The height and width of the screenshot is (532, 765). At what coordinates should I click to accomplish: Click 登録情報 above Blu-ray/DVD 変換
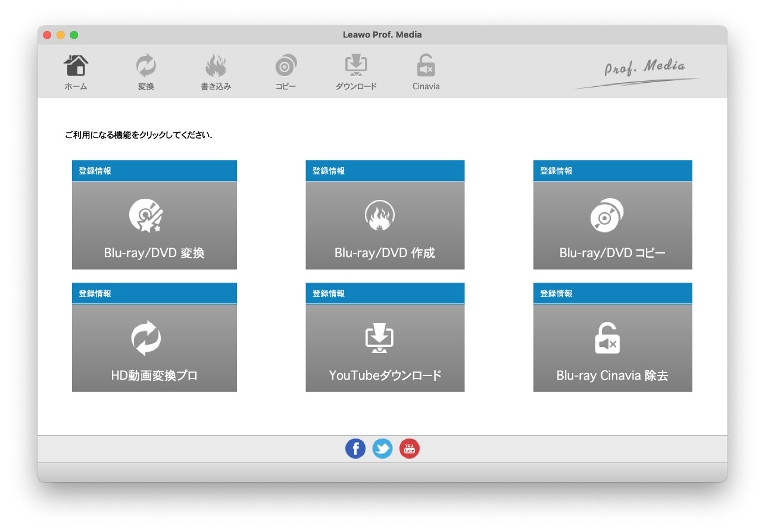(x=95, y=171)
